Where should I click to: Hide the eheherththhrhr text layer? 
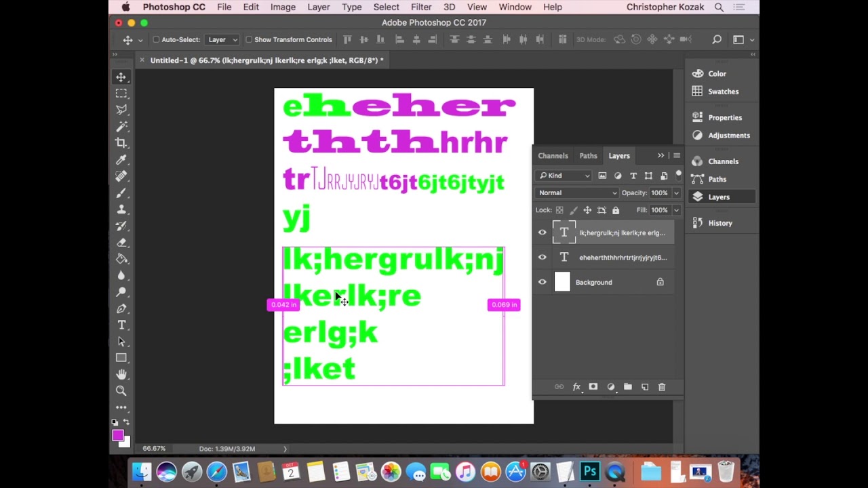point(542,258)
